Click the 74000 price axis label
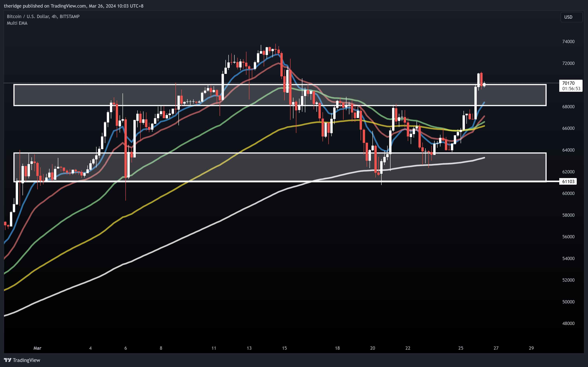This screenshot has height=367, width=588. point(568,42)
